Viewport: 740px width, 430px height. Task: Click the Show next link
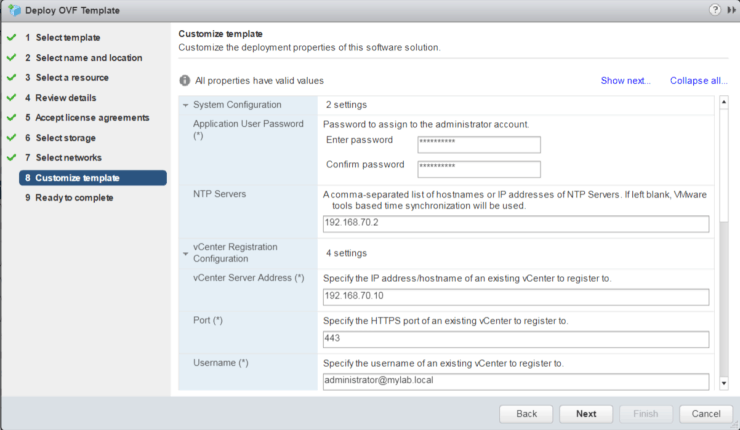coord(625,81)
